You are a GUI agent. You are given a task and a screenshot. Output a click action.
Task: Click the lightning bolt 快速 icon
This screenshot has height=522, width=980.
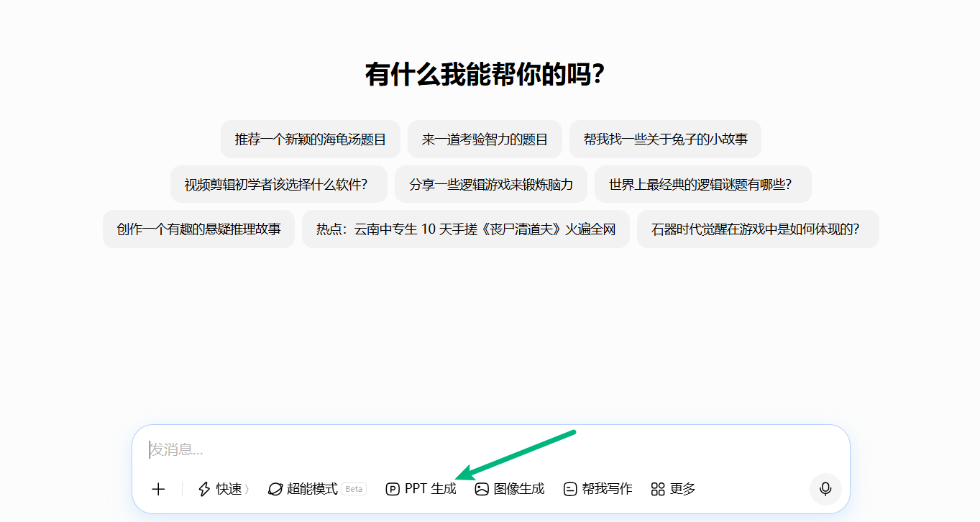tap(204, 489)
